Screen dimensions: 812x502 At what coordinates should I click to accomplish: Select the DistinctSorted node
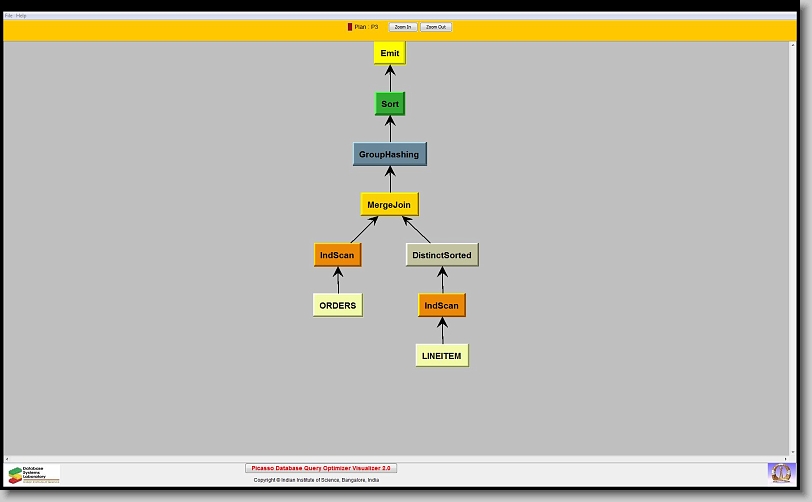pos(442,255)
